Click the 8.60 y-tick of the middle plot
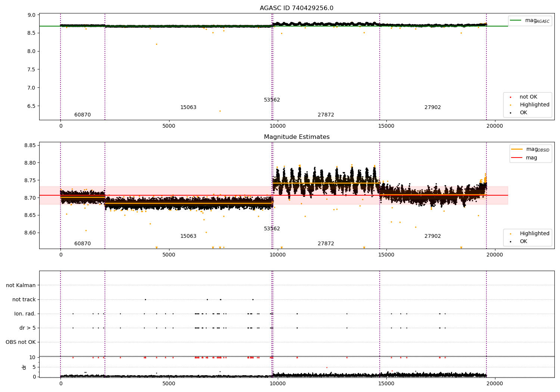This screenshot has height=392, width=560. click(30, 233)
